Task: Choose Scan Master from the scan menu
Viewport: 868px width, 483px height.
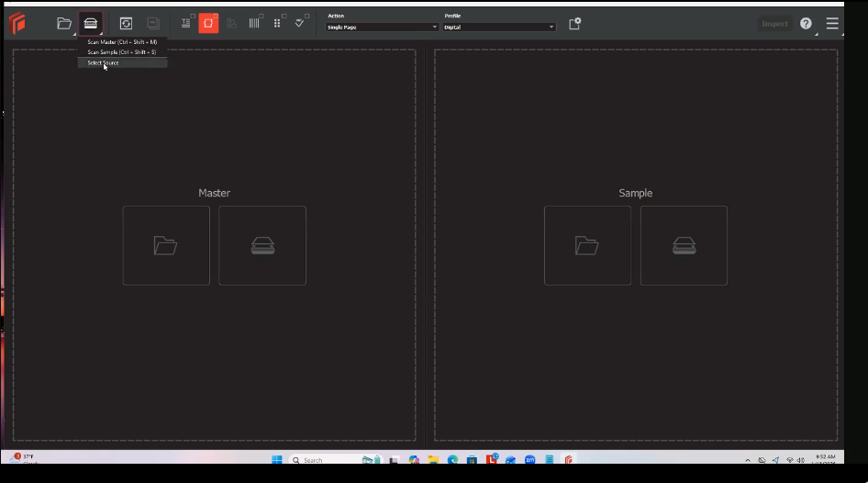Action: tap(122, 42)
